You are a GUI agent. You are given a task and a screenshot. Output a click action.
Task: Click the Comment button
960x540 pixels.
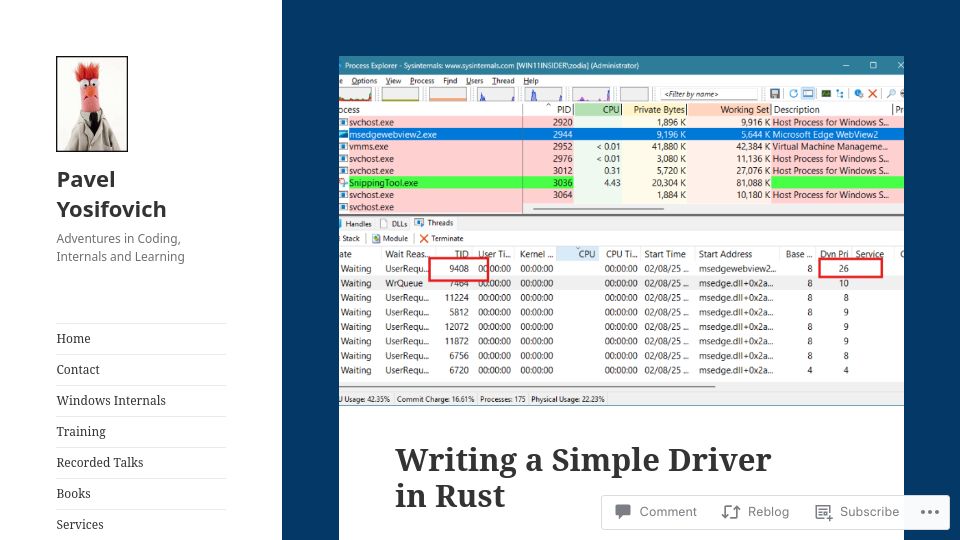pyautogui.click(x=656, y=512)
